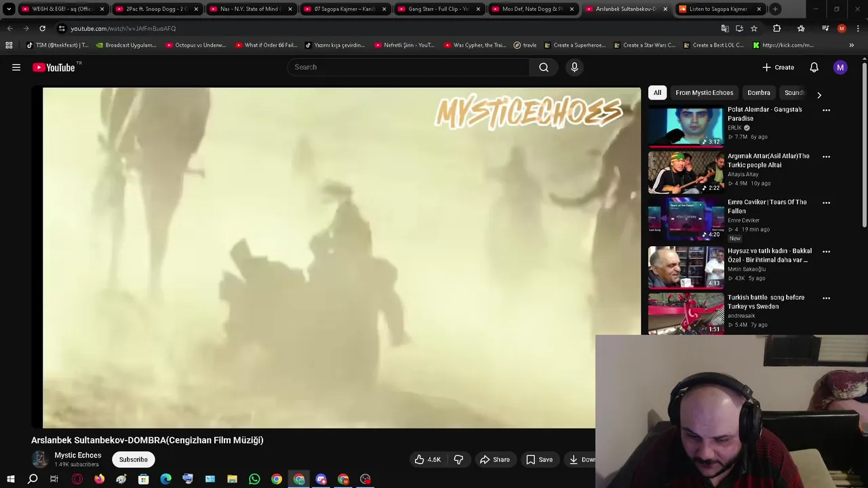
Task: Switch to 2Pac ft. Snoop Dogg tab
Action: 155,9
